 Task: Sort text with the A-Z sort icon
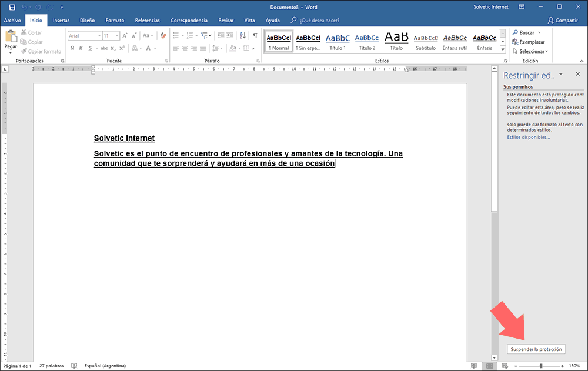[x=243, y=36]
